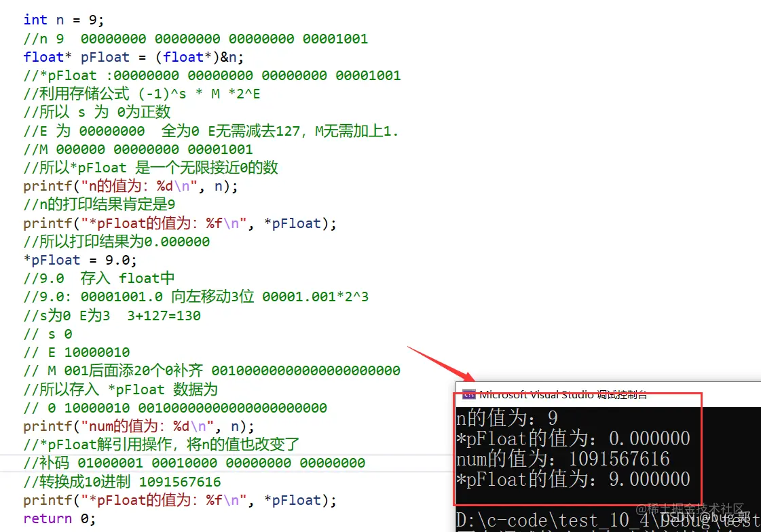Click the last printf '*pFloat的值为' code line
This screenshot has width=761, height=532.
(180, 500)
